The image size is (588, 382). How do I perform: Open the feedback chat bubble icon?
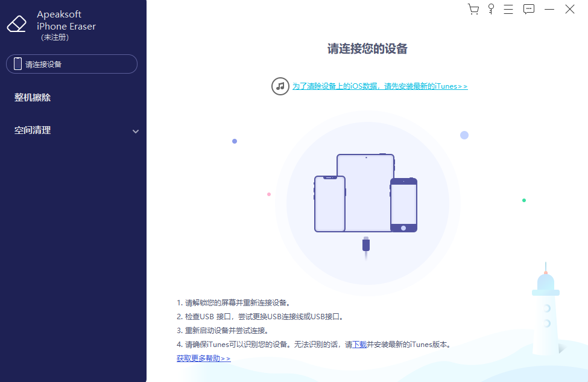click(x=529, y=9)
